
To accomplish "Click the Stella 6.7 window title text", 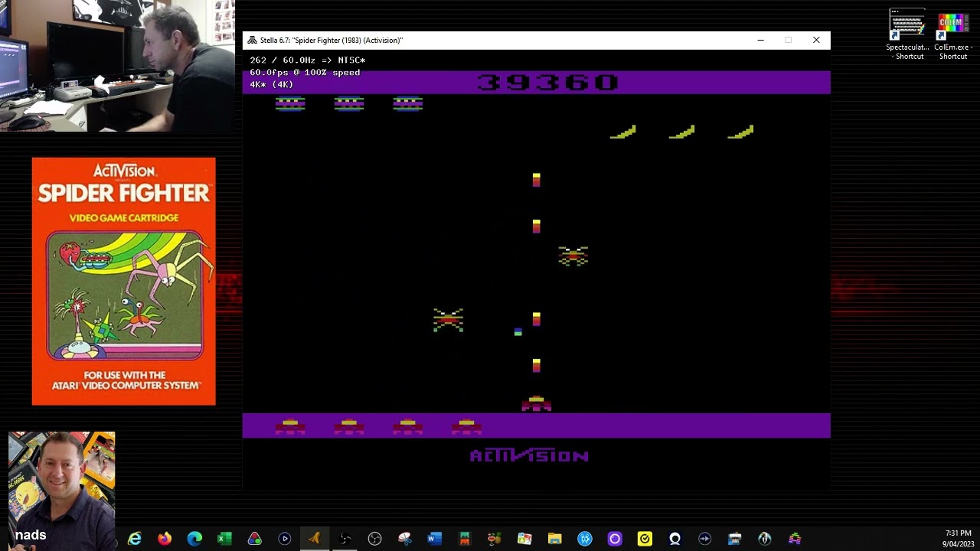I will (332, 40).
